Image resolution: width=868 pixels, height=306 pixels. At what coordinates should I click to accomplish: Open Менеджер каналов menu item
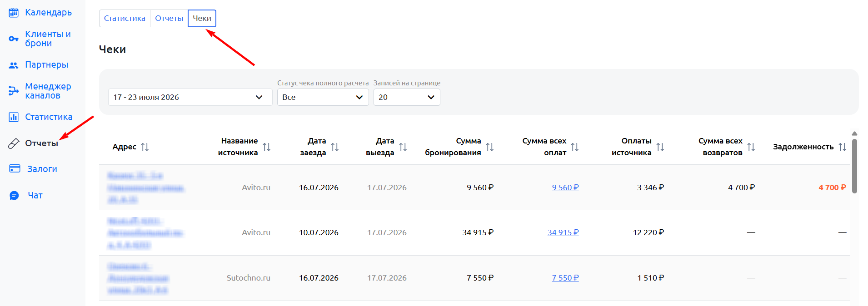(48, 91)
